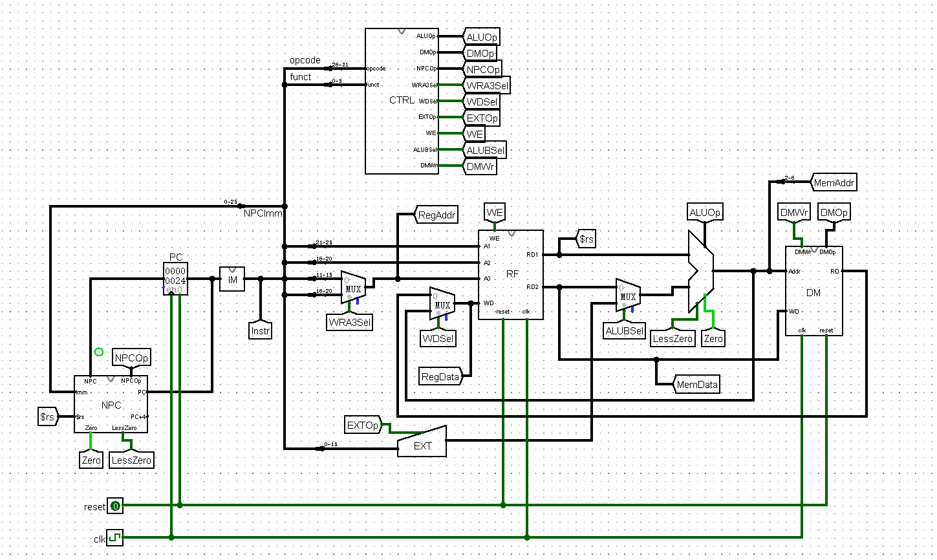Select the CTRL control unit block
This screenshot has height=560, width=937.
tap(402, 101)
